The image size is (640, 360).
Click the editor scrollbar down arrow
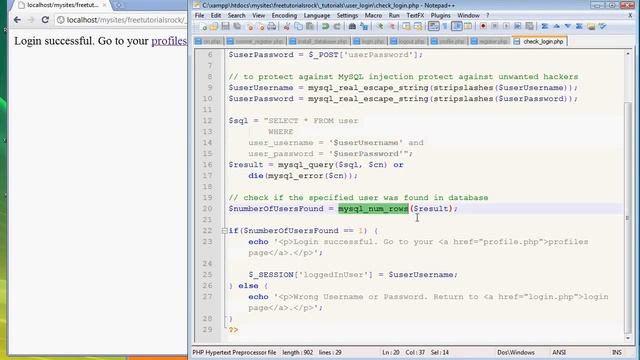[x=628, y=338]
